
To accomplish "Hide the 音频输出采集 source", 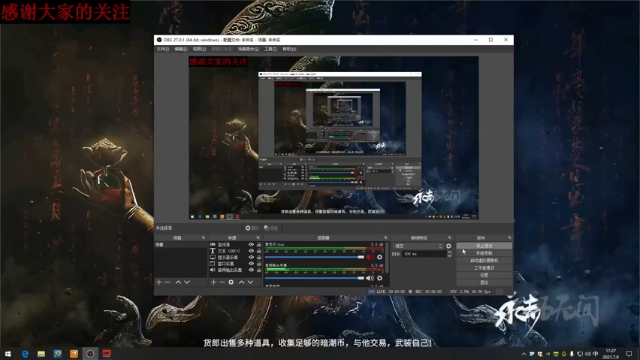I will tap(251, 270).
